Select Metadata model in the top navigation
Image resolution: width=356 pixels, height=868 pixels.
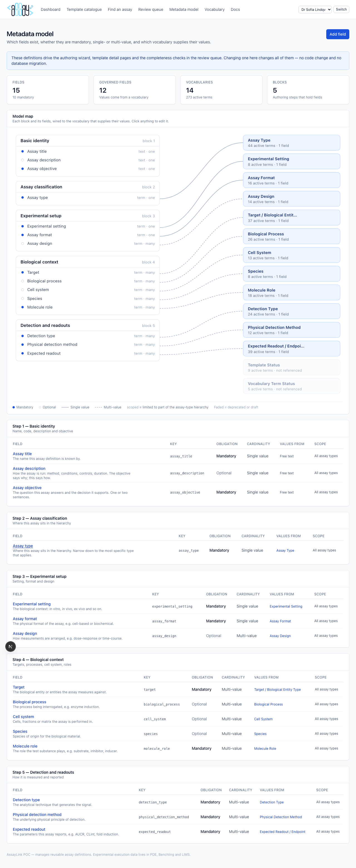[184, 9]
